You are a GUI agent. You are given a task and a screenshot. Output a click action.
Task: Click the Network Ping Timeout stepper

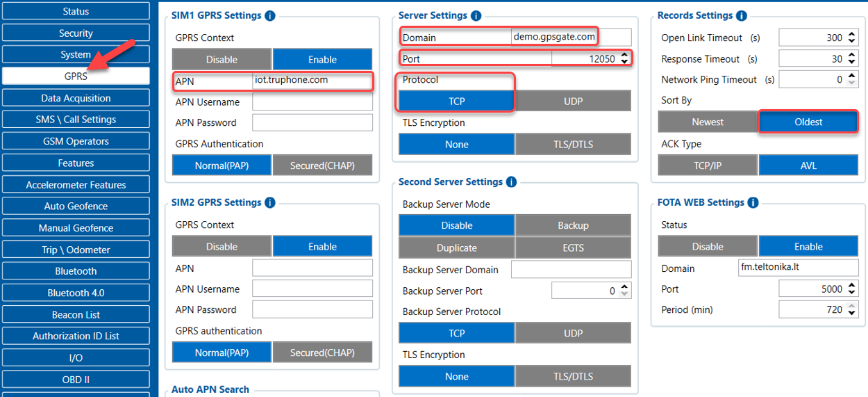coord(818,79)
